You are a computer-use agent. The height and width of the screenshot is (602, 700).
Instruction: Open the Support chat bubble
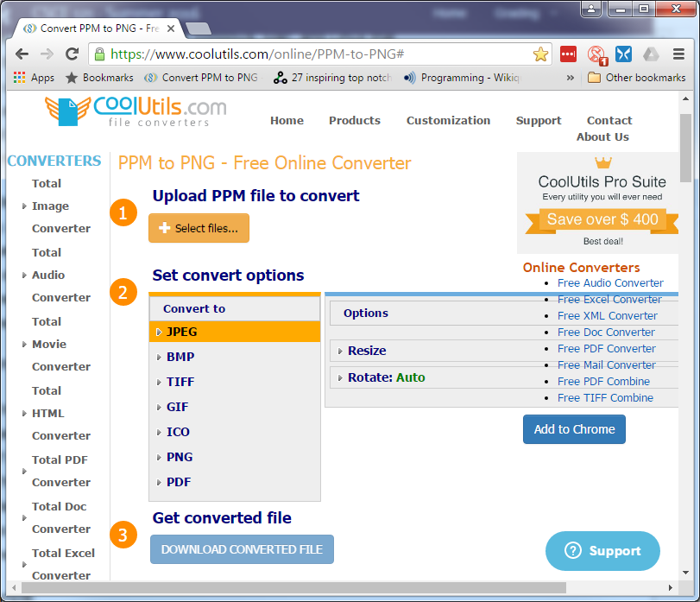[x=602, y=551]
